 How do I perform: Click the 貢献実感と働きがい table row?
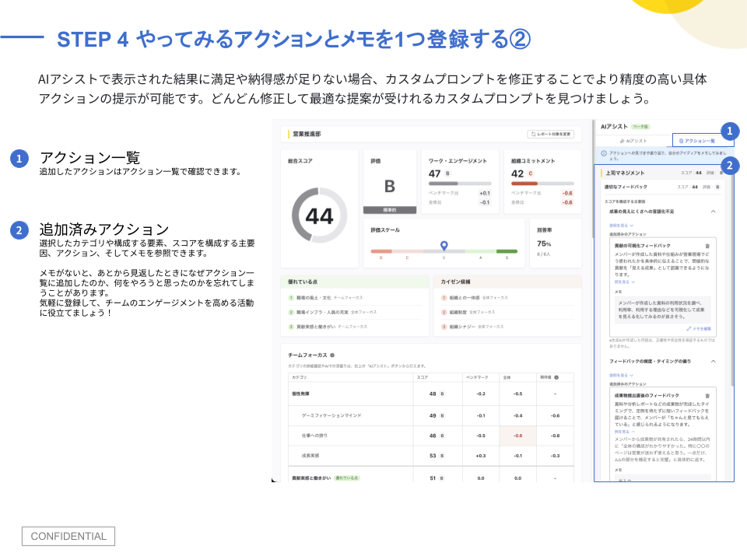pos(430,475)
